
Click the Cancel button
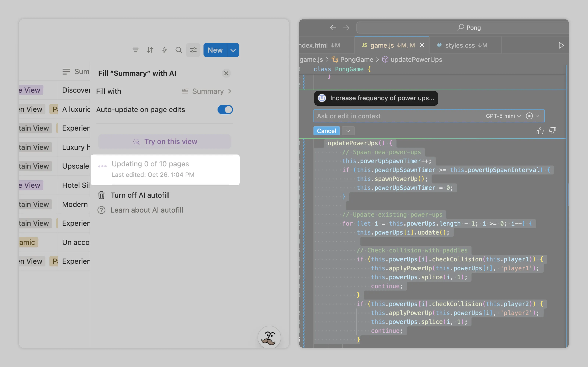(x=326, y=131)
